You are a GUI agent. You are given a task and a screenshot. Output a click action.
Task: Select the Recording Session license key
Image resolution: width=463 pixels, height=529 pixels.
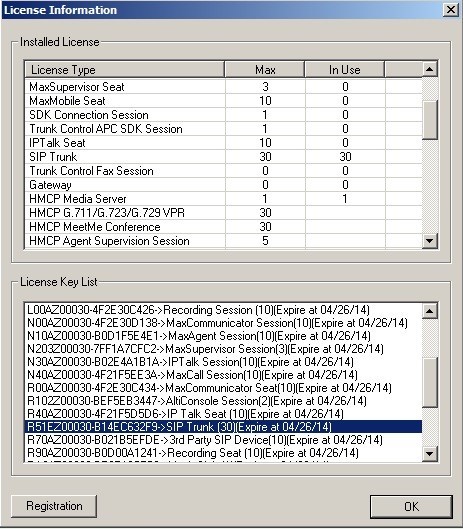click(198, 310)
